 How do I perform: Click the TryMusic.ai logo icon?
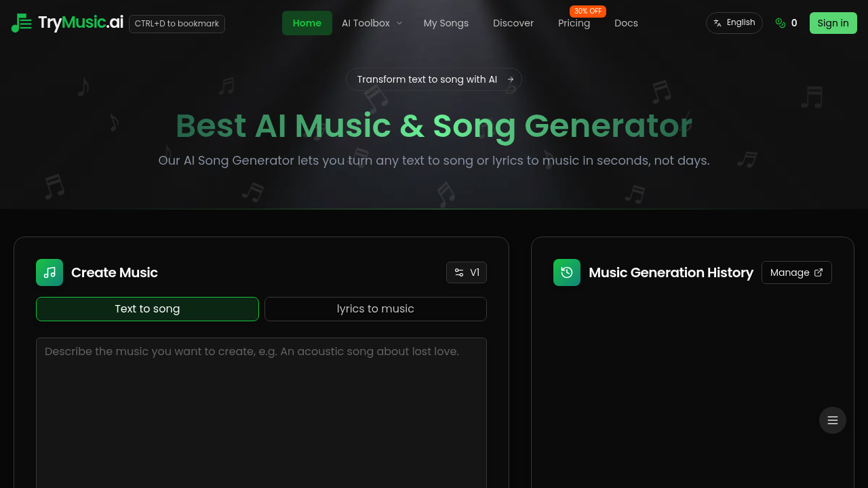(x=21, y=22)
